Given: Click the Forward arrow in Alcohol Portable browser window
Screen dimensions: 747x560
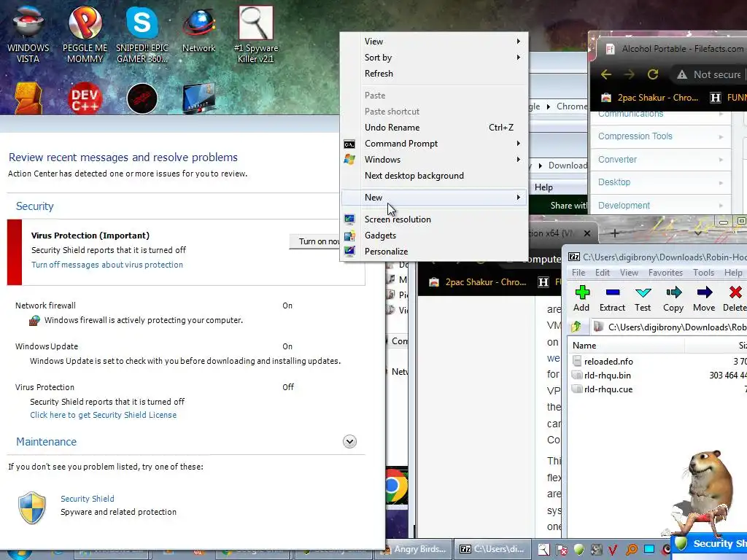Looking at the screenshot, I should 630,74.
